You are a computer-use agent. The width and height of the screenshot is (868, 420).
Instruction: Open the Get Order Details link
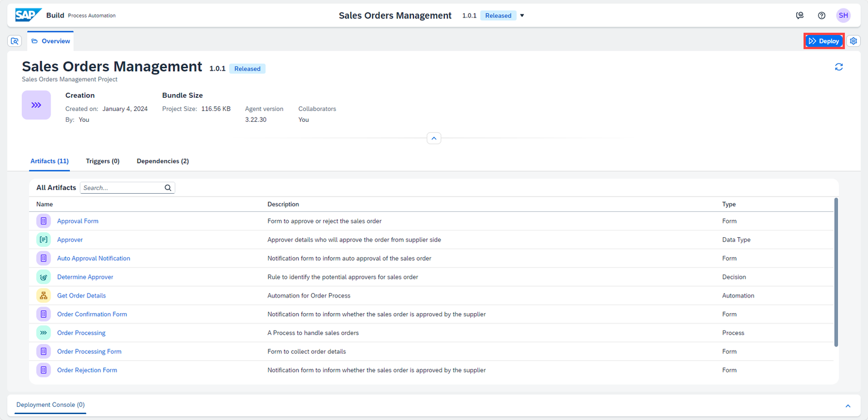(81, 296)
